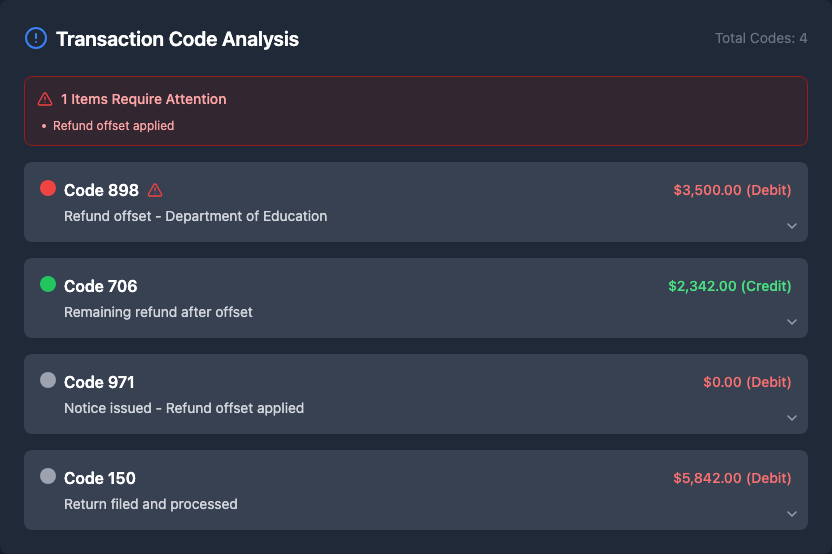Click the Total Codes: 4 label
The width and height of the screenshot is (832, 554).
click(x=761, y=38)
